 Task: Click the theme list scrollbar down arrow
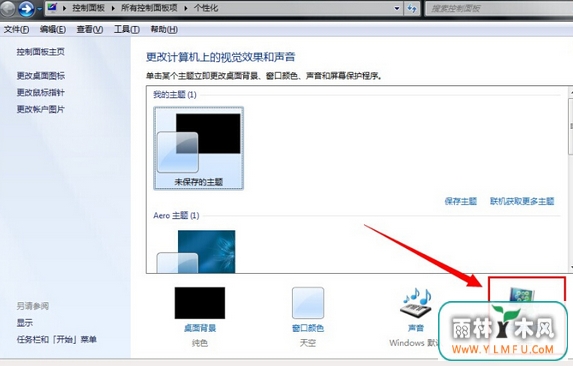click(x=571, y=267)
